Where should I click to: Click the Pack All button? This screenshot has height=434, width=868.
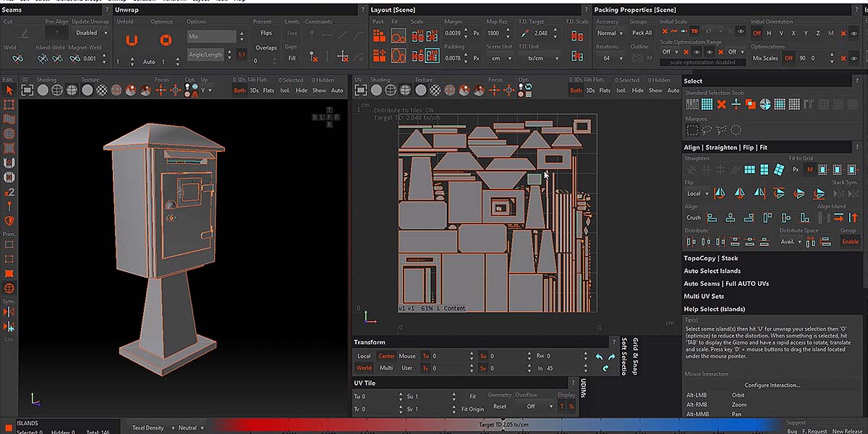coord(642,33)
